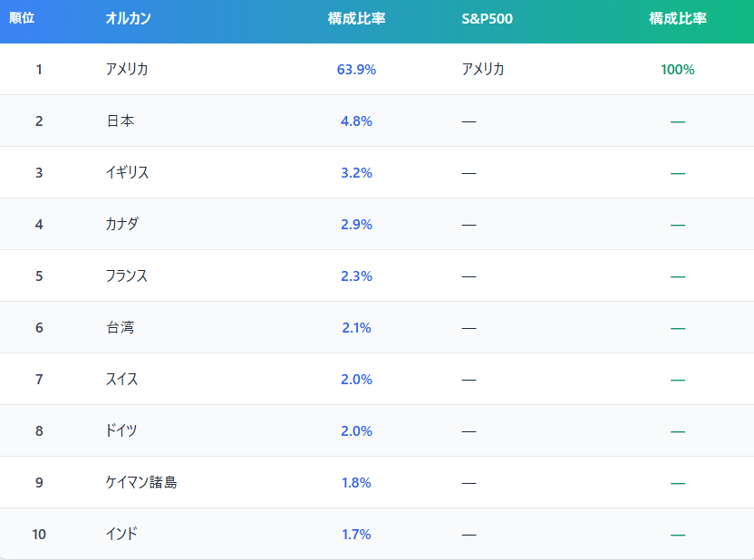Screen dimensions: 754x560
Task: Select the 台湾 country cell
Action: 120,327
